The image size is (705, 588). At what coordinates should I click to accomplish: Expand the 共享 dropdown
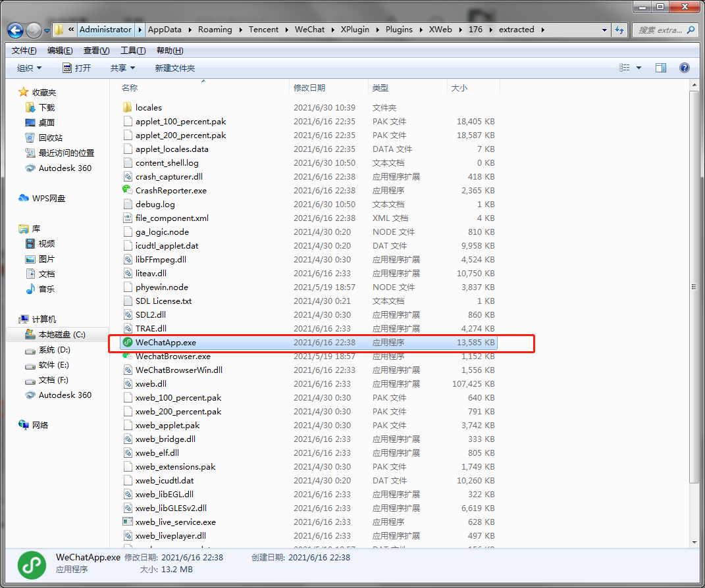coord(122,68)
